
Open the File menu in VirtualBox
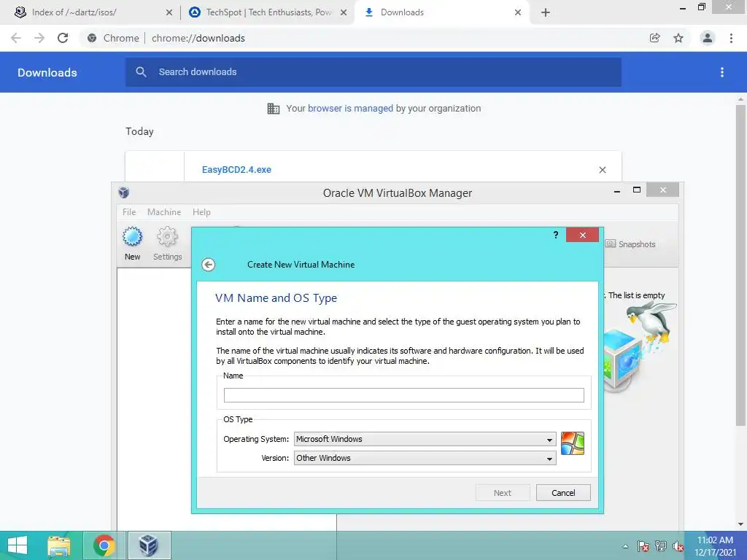pos(129,212)
